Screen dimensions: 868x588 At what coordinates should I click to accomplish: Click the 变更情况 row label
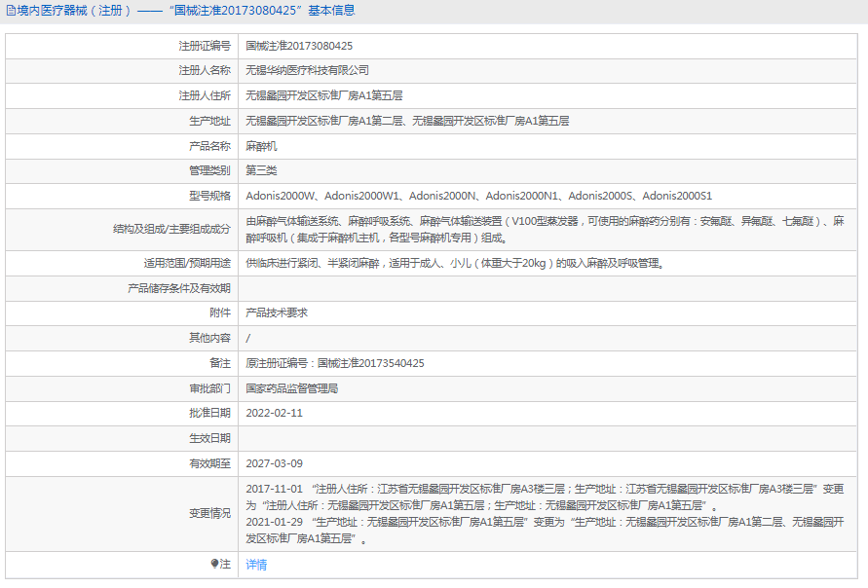pyautogui.click(x=209, y=513)
